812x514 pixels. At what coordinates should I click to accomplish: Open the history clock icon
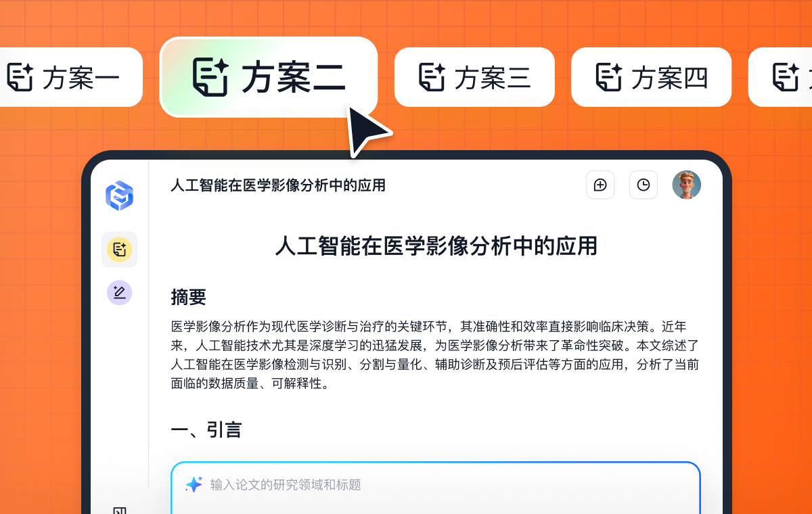pos(644,185)
